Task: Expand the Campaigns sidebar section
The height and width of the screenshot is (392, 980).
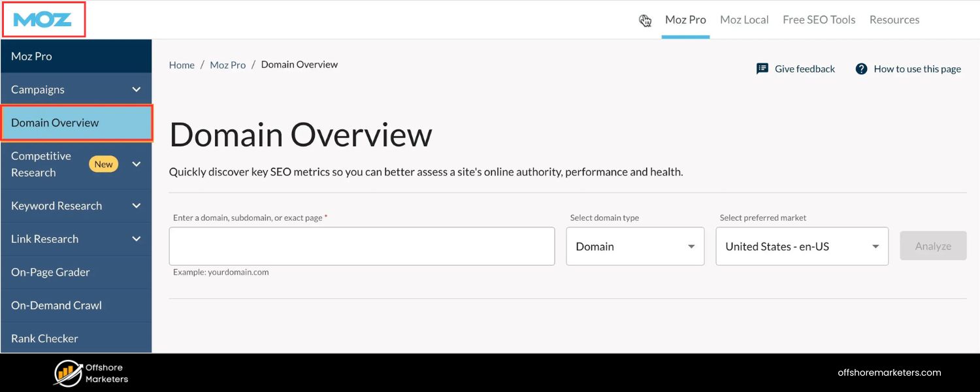Action: pyautogui.click(x=136, y=90)
